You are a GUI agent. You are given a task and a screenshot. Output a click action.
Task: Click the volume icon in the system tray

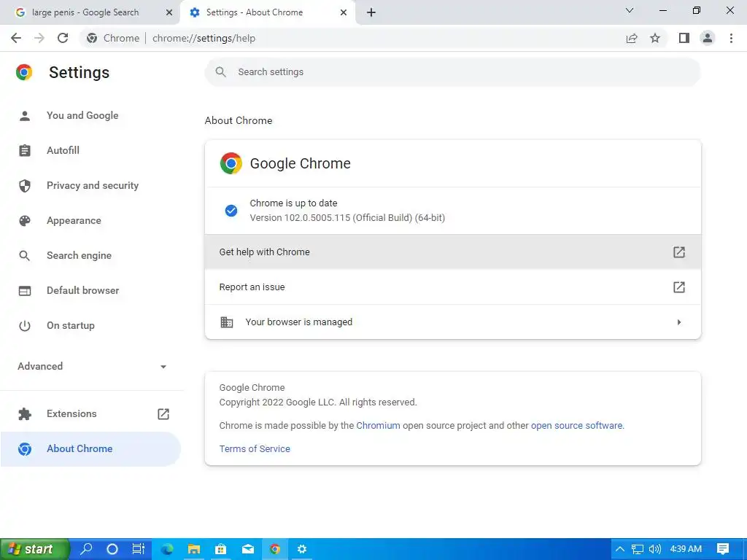coord(655,549)
